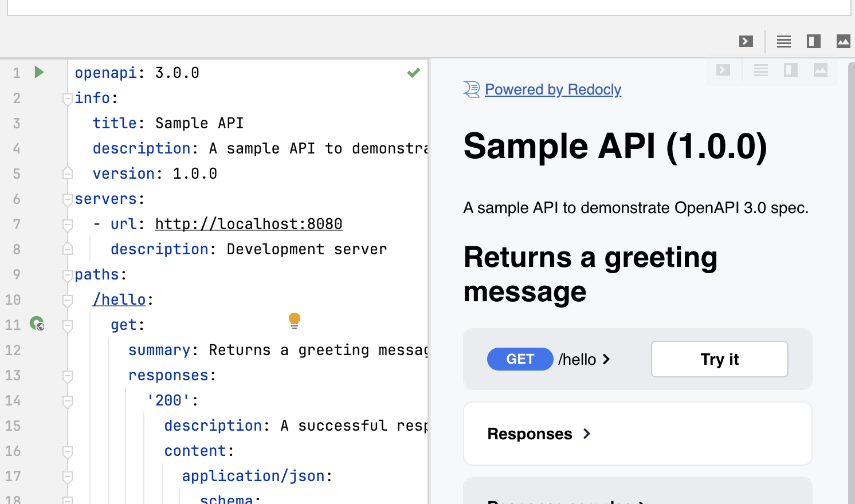Viewport: 855px width, 504px height.
Task: Click the end-of-block fold marker on line 8
Action: [68, 249]
